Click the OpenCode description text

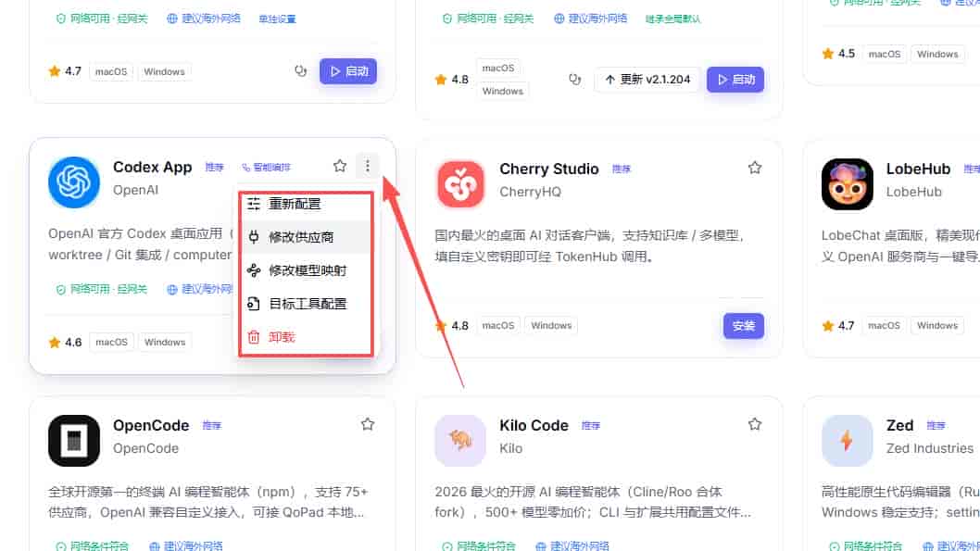click(208, 502)
